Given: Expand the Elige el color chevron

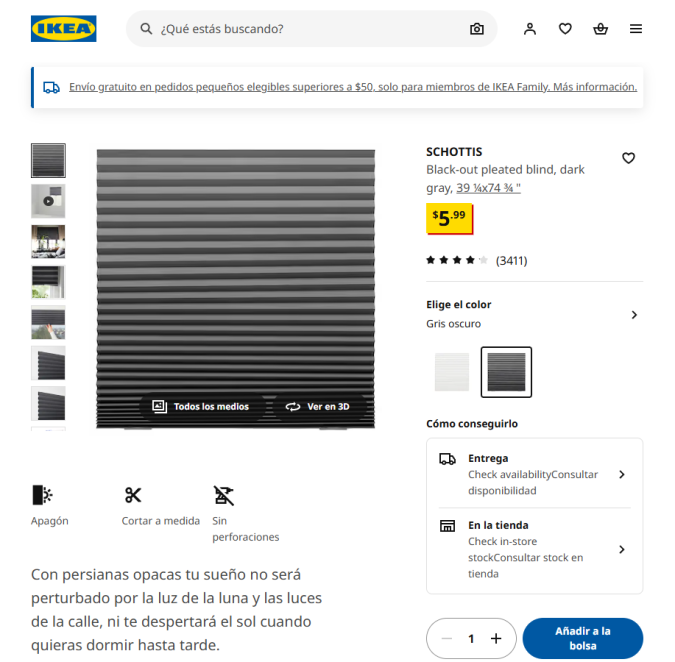Looking at the screenshot, I should pos(634,315).
